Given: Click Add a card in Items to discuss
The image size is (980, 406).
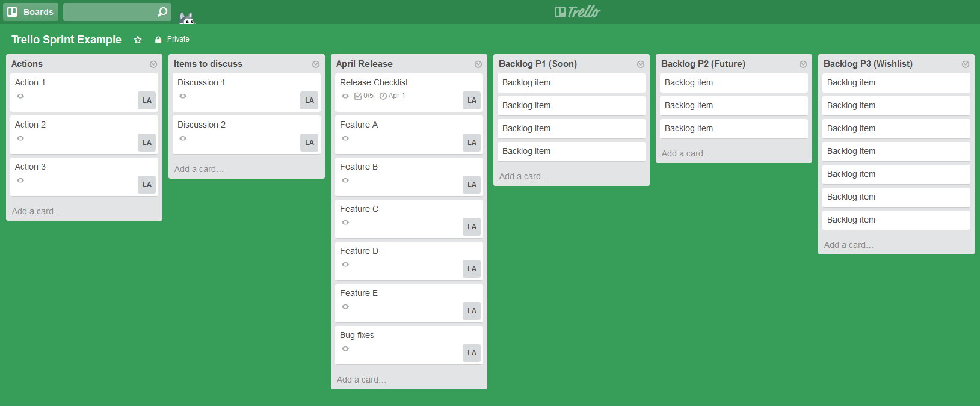Looking at the screenshot, I should 199,169.
